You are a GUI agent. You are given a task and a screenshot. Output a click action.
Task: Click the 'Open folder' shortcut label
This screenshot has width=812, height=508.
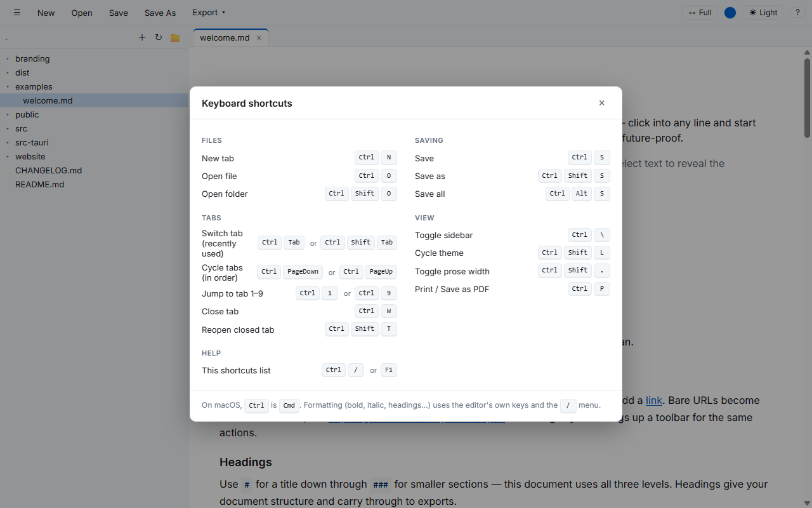point(225,194)
